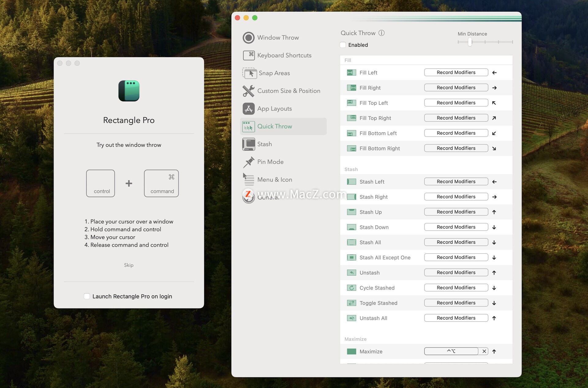588x388 pixels.
Task: Click the Stash Left arrow direction
Action: pos(494,182)
